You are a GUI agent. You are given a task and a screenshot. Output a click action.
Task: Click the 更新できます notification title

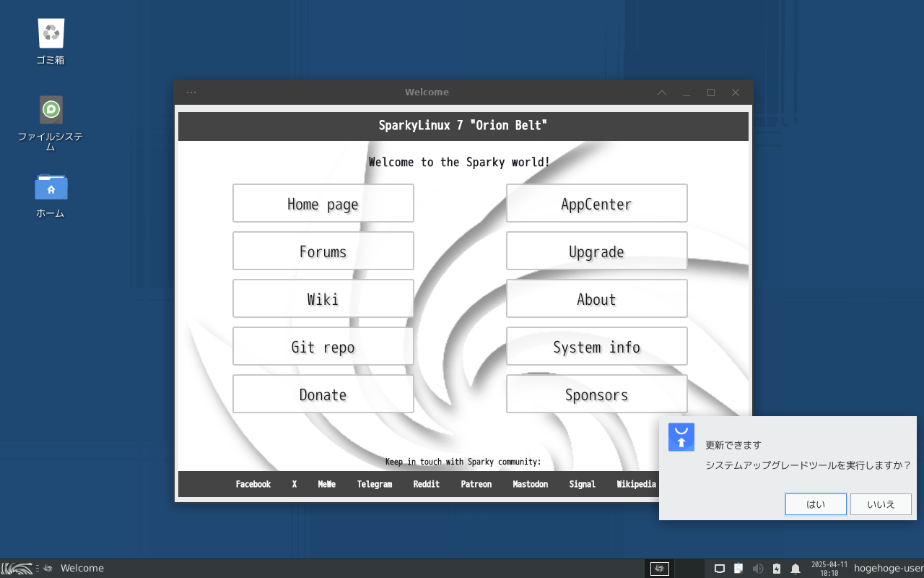pos(733,445)
